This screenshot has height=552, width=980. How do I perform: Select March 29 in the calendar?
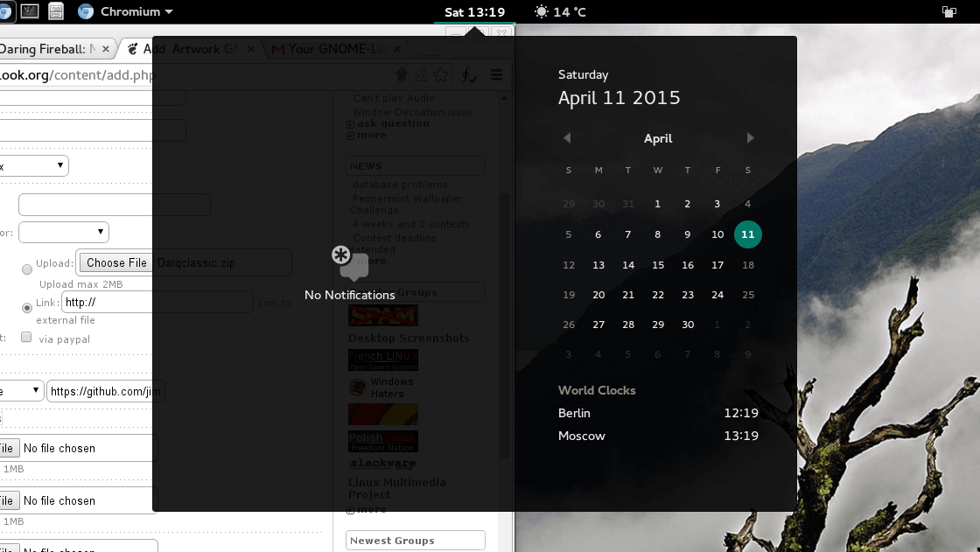click(x=568, y=204)
